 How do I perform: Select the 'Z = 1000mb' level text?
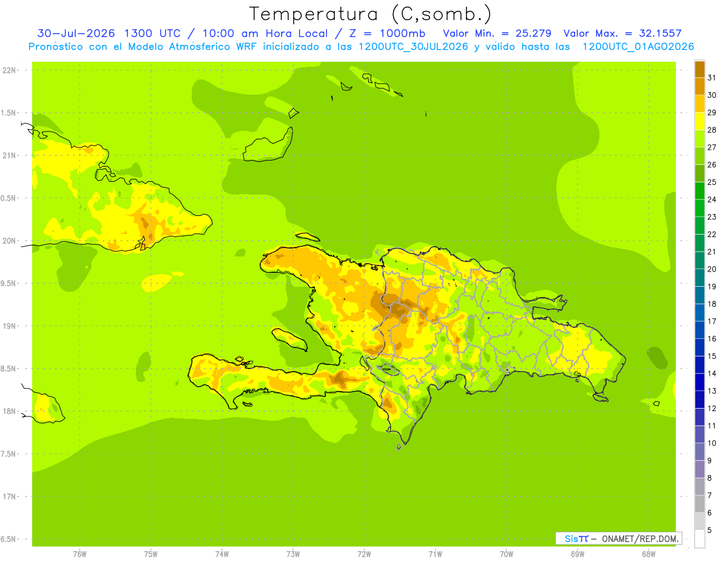tap(386, 33)
